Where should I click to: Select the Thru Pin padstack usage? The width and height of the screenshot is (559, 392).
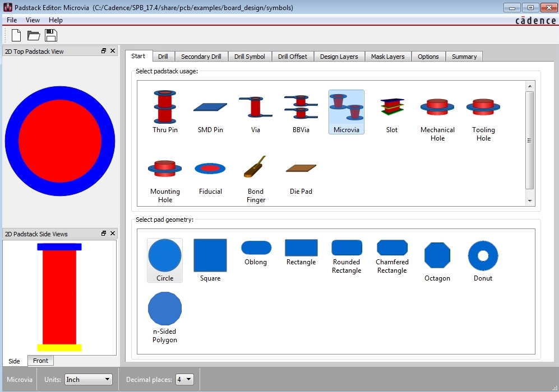pyautogui.click(x=165, y=112)
